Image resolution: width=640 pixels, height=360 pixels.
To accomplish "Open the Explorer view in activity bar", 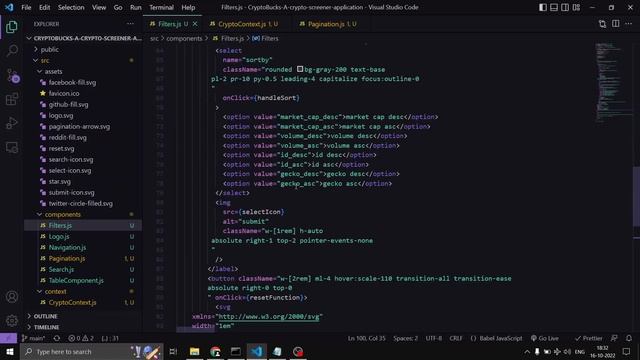I will (x=12, y=27).
